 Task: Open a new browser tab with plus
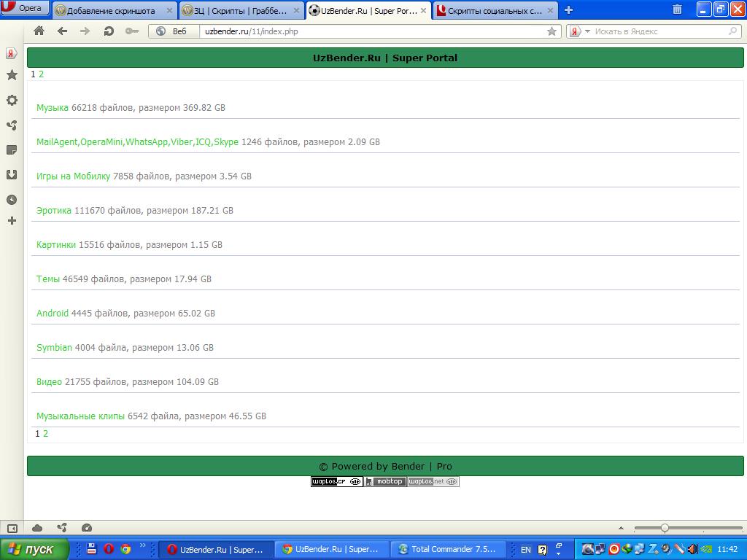(568, 10)
